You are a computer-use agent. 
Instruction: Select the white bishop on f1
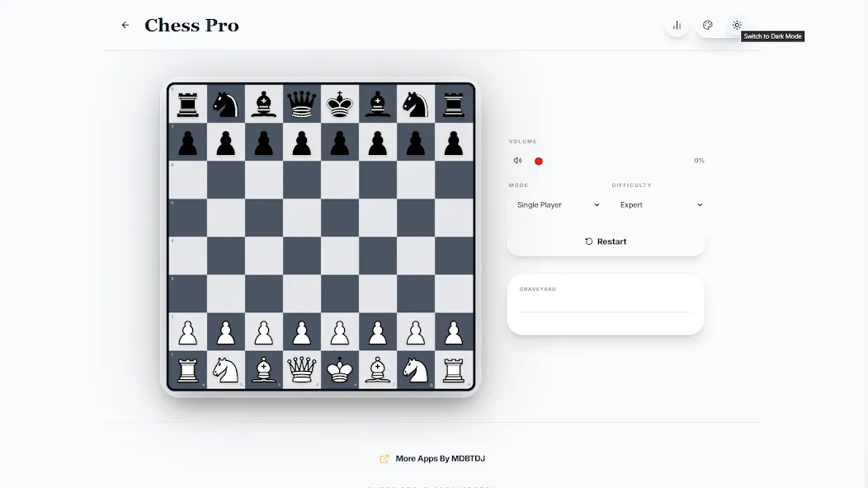click(x=378, y=369)
